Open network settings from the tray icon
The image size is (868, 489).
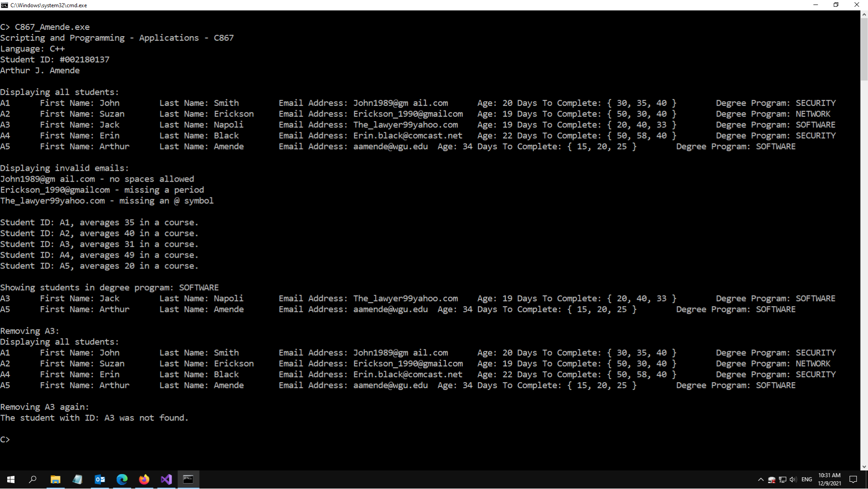point(782,479)
